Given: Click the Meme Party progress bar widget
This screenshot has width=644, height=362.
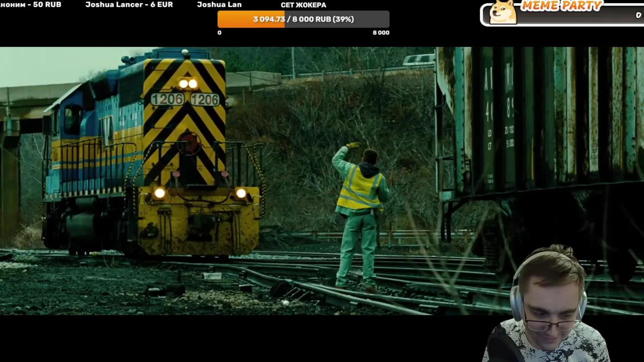Looking at the screenshot, I should pyautogui.click(x=562, y=15).
